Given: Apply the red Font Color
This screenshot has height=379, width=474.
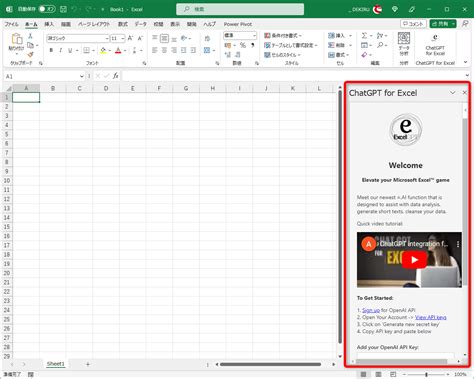Looking at the screenshot, I should pyautogui.click(x=118, y=50).
